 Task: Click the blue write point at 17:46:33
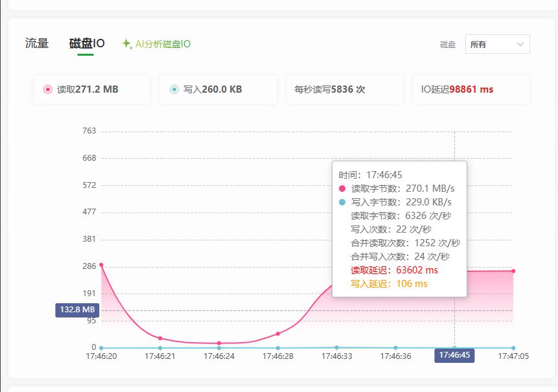336,347
